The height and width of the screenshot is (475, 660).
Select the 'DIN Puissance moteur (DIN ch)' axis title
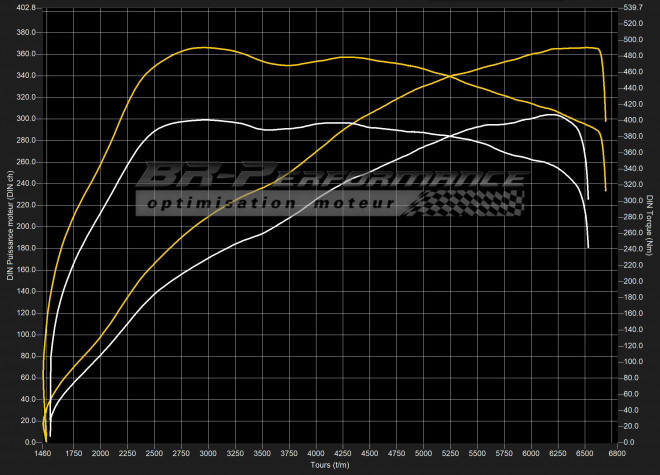(11, 225)
